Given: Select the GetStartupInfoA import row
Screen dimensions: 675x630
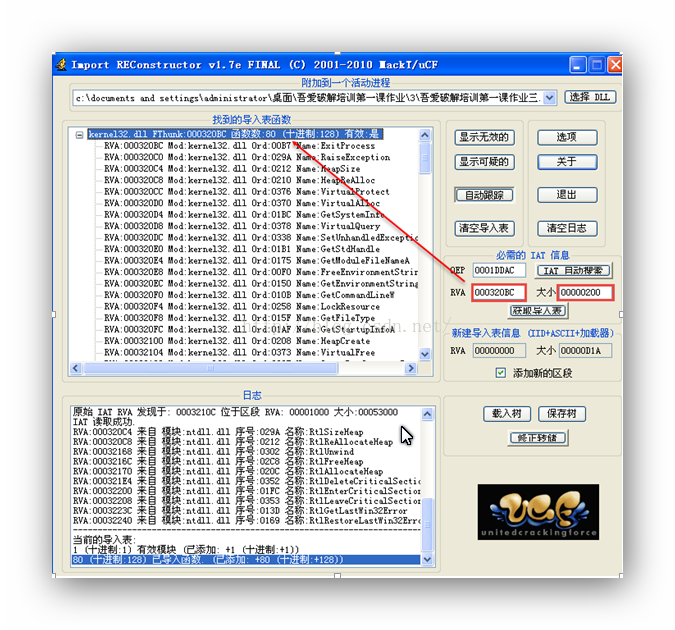Looking at the screenshot, I should (250, 329).
